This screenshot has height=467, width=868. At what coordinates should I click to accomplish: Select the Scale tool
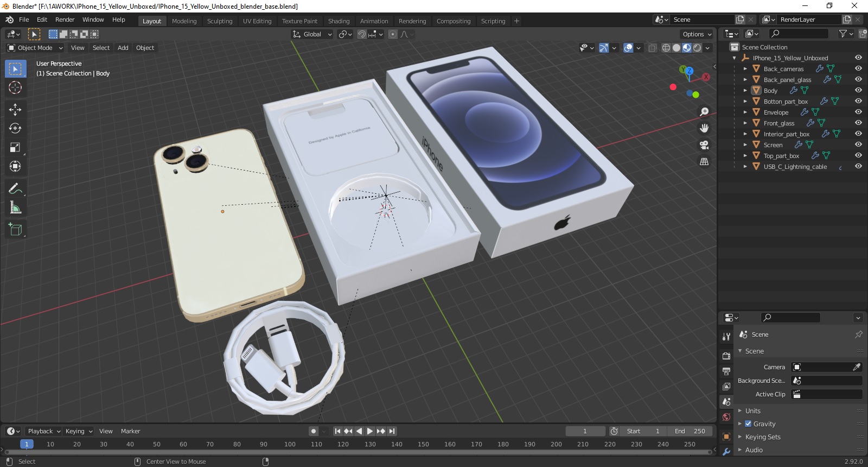[15, 148]
